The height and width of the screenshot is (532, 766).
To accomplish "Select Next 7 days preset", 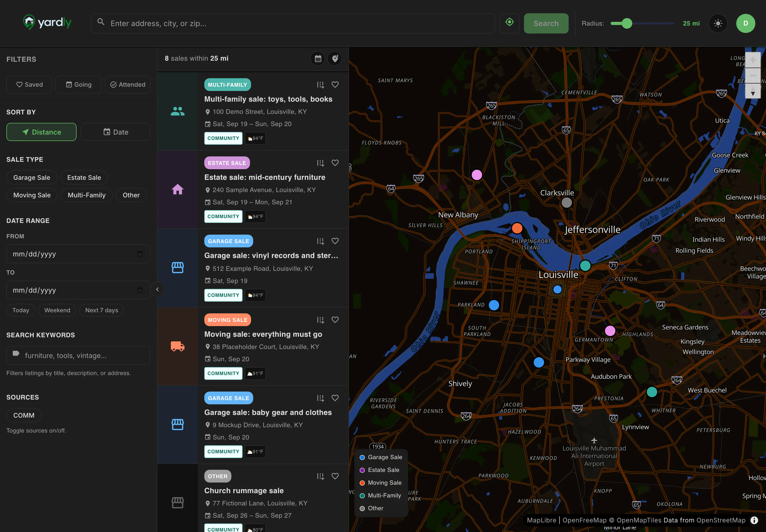I will click(x=102, y=310).
